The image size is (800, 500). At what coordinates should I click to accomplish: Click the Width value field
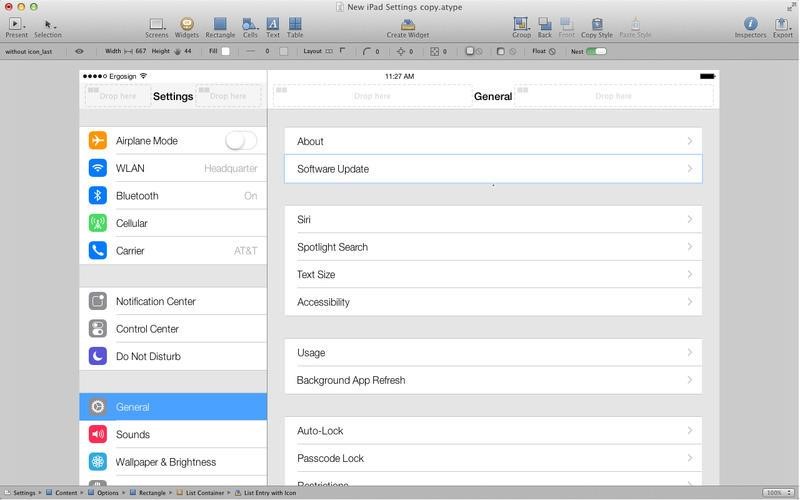[x=140, y=51]
